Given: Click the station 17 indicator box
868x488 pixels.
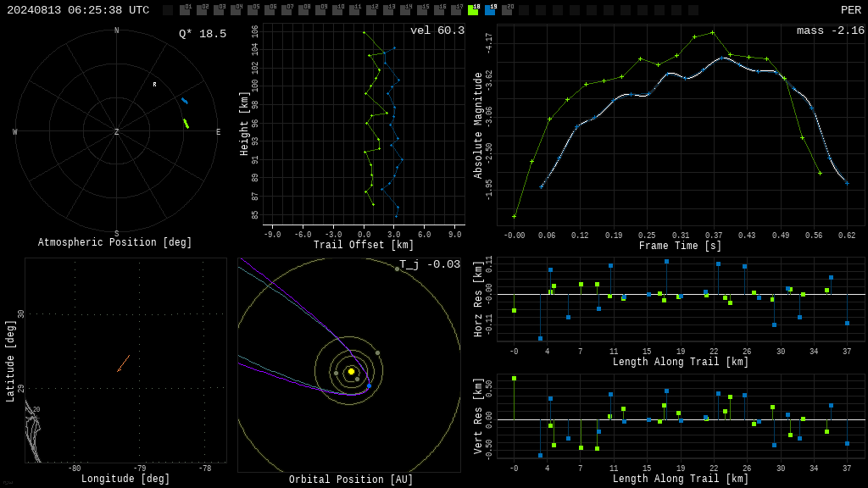Looking at the screenshot, I should 456,10.
